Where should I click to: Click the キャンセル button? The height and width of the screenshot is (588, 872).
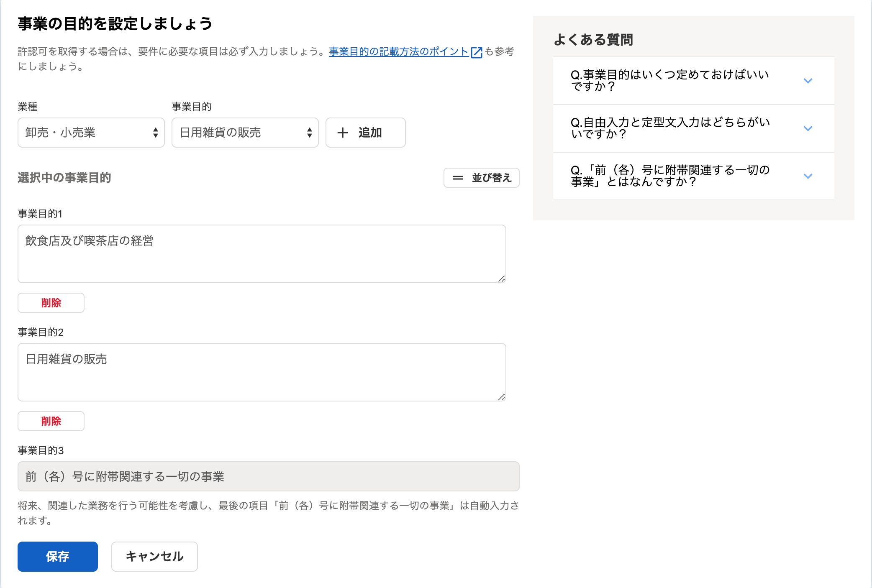coord(154,557)
